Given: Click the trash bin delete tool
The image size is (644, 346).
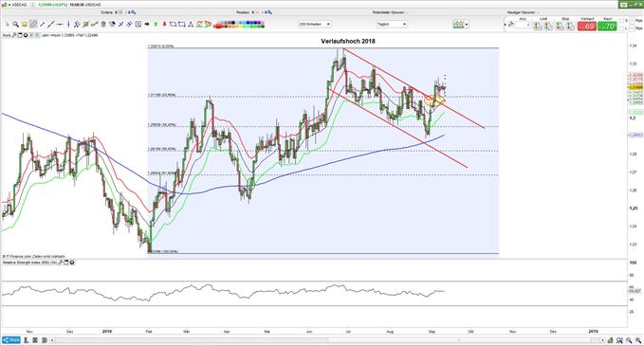Looking at the screenshot, I should (103, 25).
